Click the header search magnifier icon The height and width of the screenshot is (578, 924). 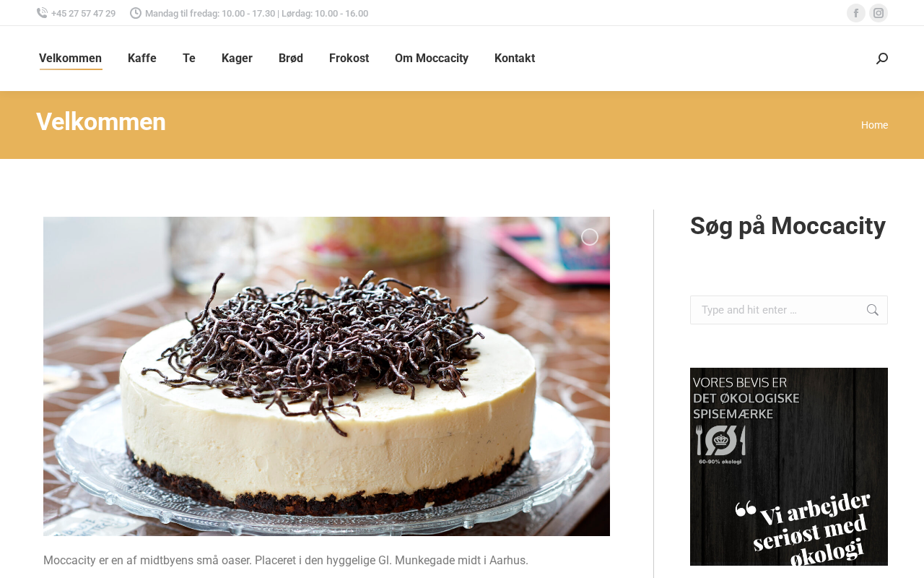pos(881,59)
